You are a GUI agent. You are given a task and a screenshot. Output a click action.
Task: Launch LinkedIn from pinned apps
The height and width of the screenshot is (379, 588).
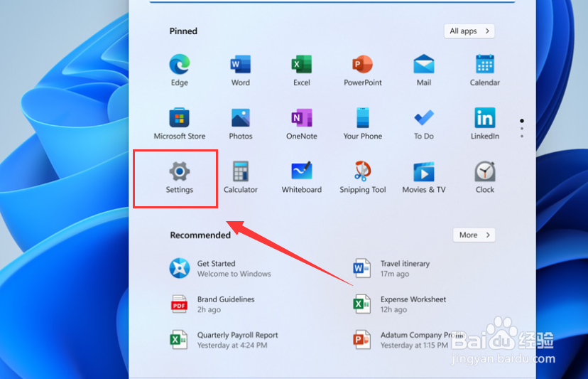485,124
